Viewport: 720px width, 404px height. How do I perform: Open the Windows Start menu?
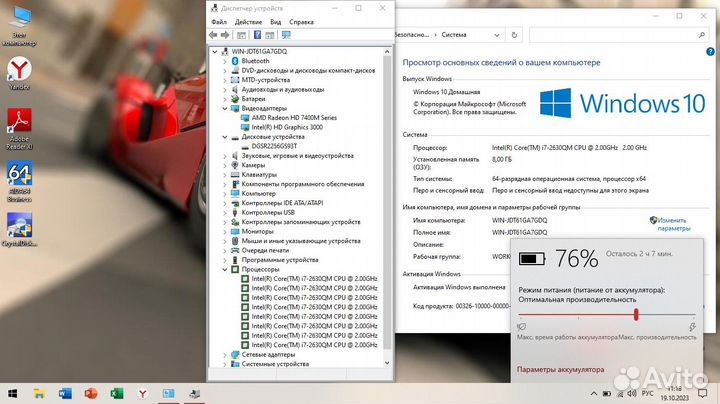[x=12, y=393]
